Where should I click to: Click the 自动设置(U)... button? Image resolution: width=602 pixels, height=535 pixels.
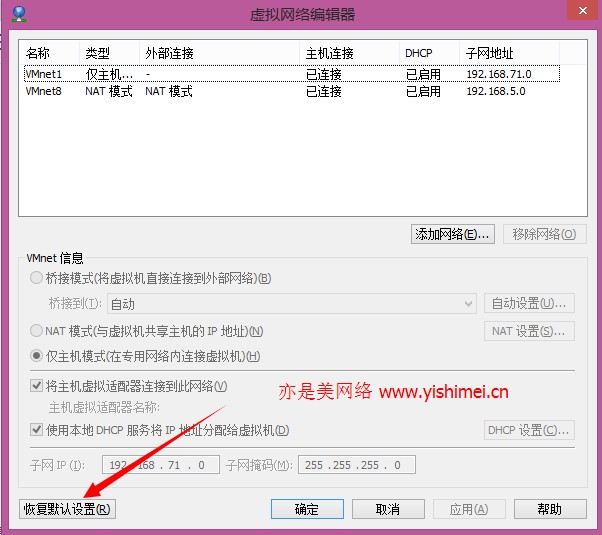click(x=529, y=303)
